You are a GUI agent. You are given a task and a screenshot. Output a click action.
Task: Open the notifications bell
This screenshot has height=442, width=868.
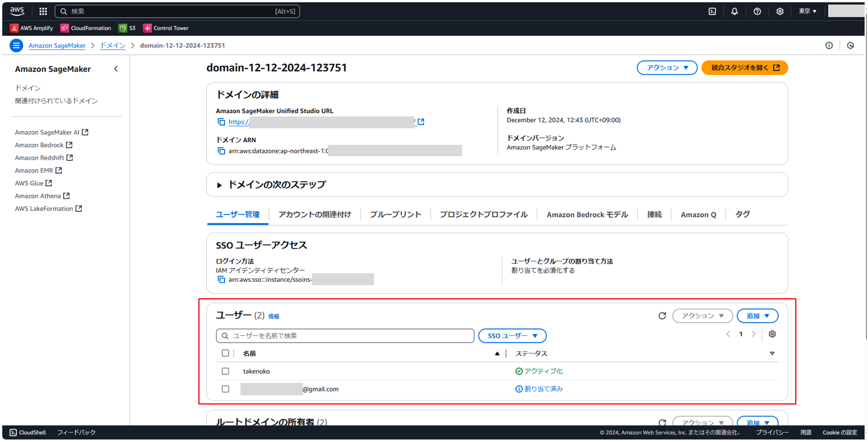coord(734,11)
